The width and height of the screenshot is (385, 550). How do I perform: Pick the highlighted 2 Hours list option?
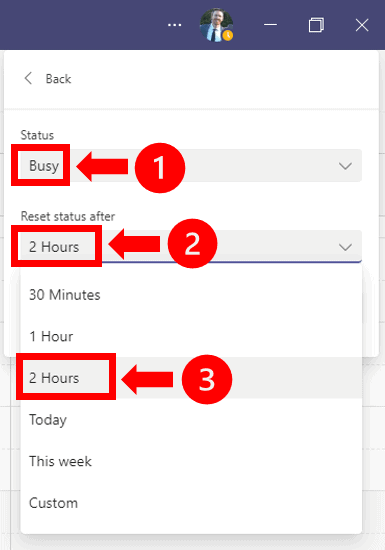(x=191, y=378)
